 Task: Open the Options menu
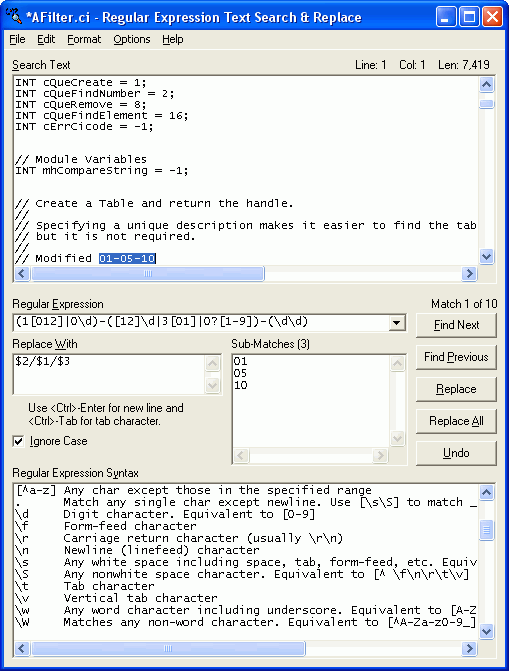[132, 39]
